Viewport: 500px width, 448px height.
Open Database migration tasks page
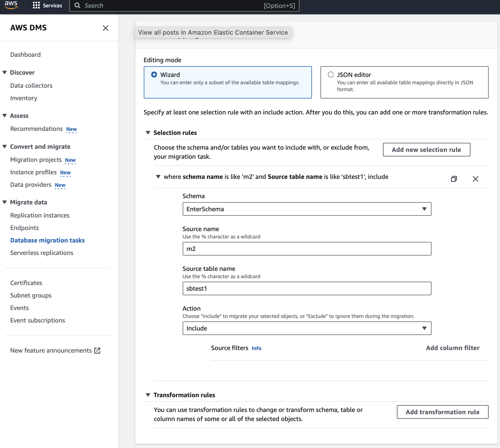point(47,240)
